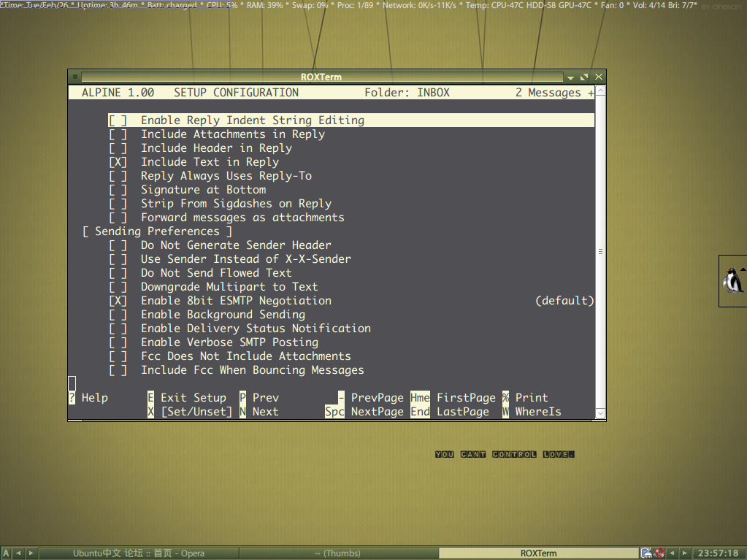Click the Next command

(x=259, y=412)
